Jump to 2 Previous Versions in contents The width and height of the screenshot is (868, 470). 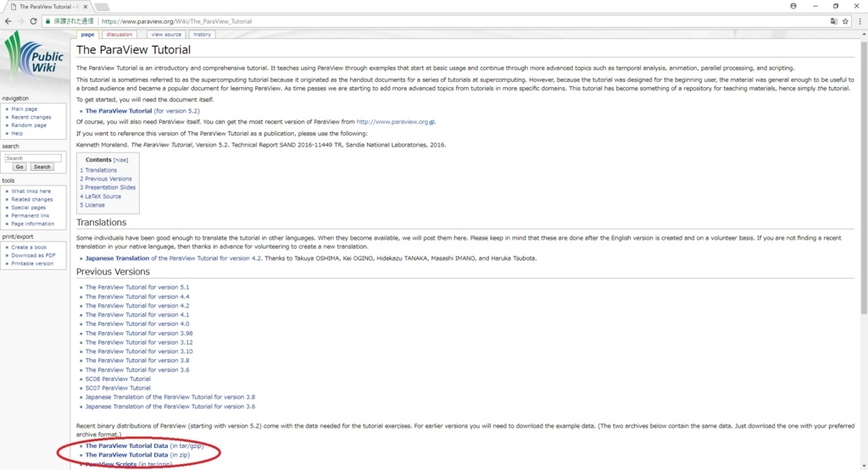pos(106,179)
